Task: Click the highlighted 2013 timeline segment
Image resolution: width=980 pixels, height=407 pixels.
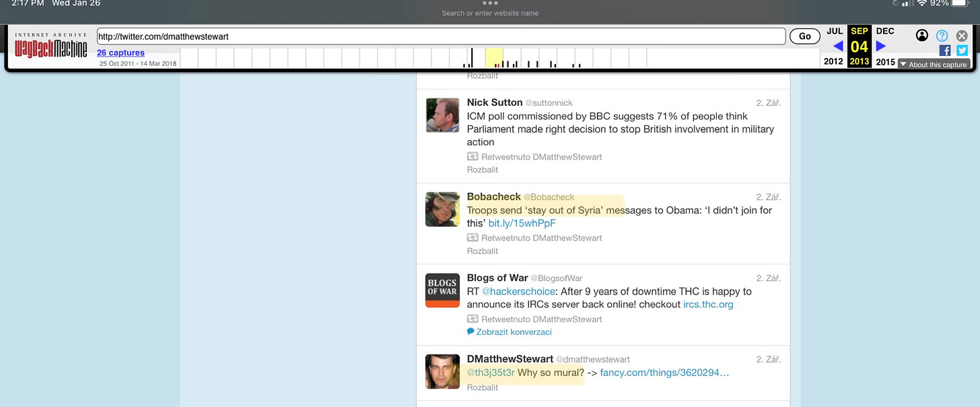Action: point(494,58)
